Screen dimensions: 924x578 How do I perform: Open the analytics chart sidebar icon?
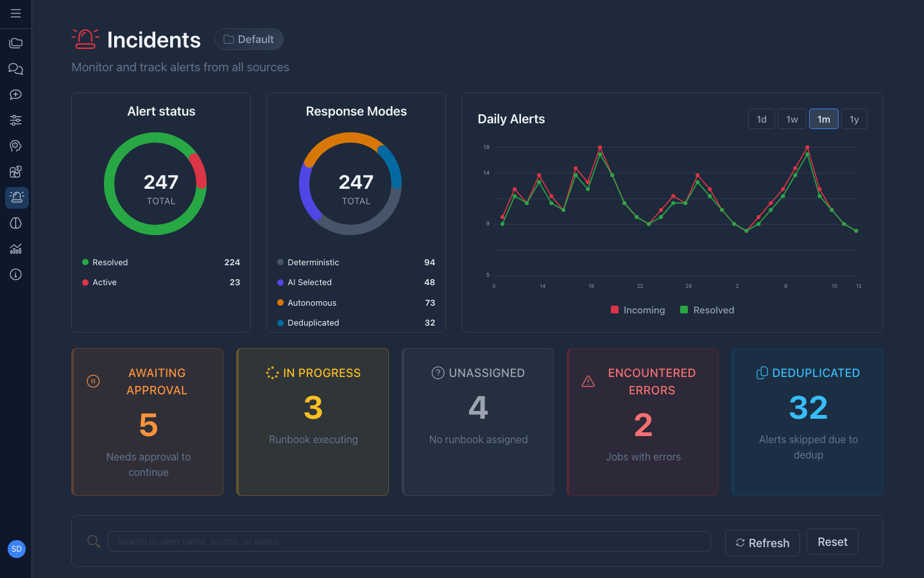[15, 249]
